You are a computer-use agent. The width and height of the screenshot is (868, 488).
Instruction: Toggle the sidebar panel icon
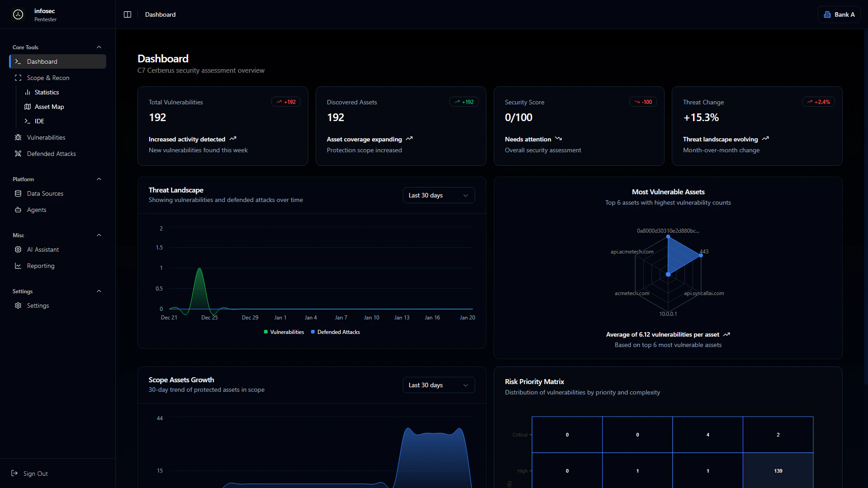[127, 14]
